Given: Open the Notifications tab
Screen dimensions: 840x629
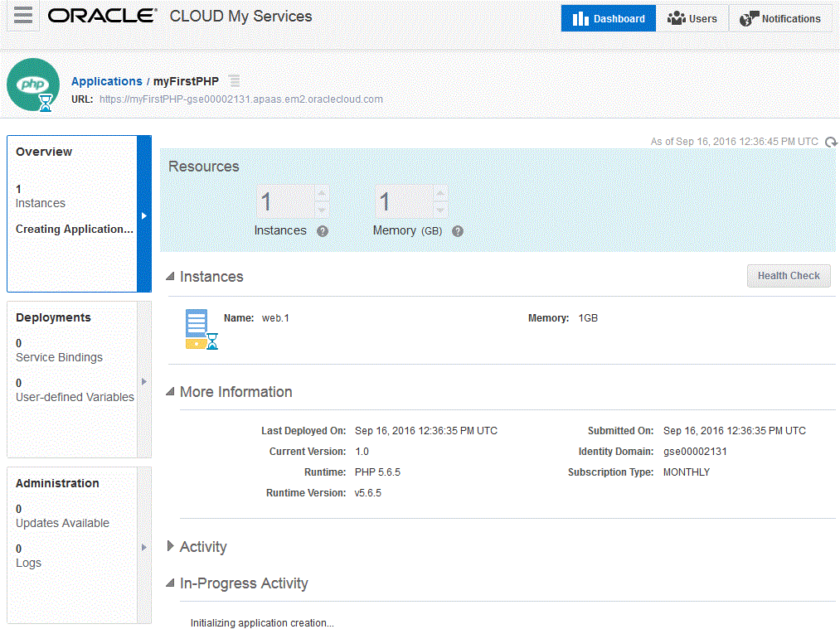Looking at the screenshot, I should click(780, 19).
